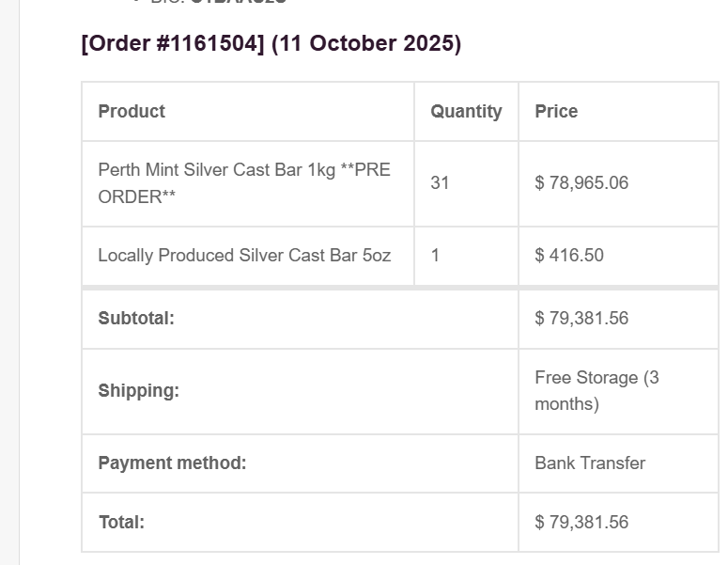The image size is (728, 565).
Task: Click the Bank Transfer payment value
Action: [590, 463]
